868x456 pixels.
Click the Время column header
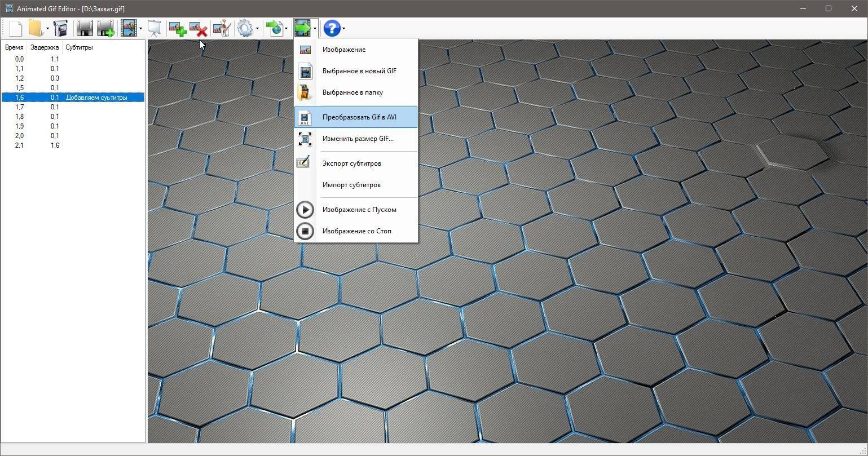tap(14, 47)
